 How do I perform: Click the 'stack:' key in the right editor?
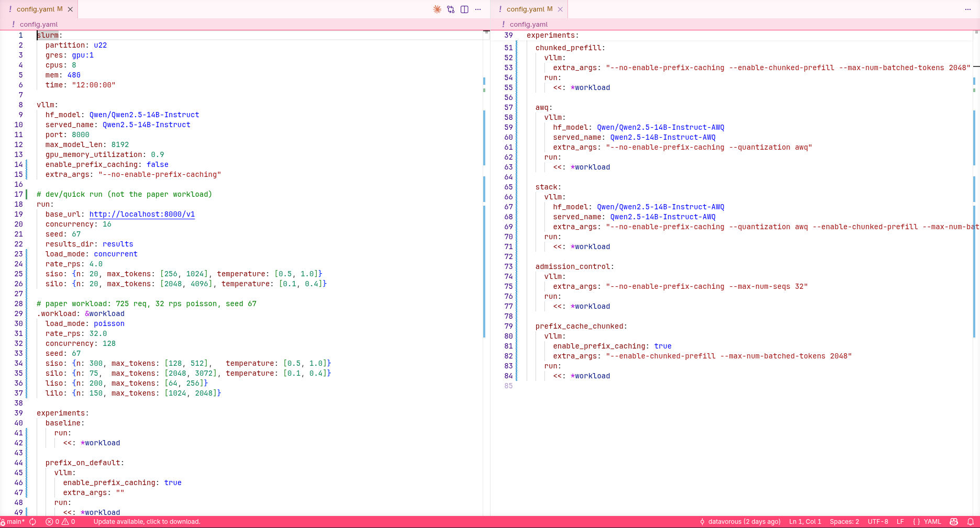click(548, 187)
